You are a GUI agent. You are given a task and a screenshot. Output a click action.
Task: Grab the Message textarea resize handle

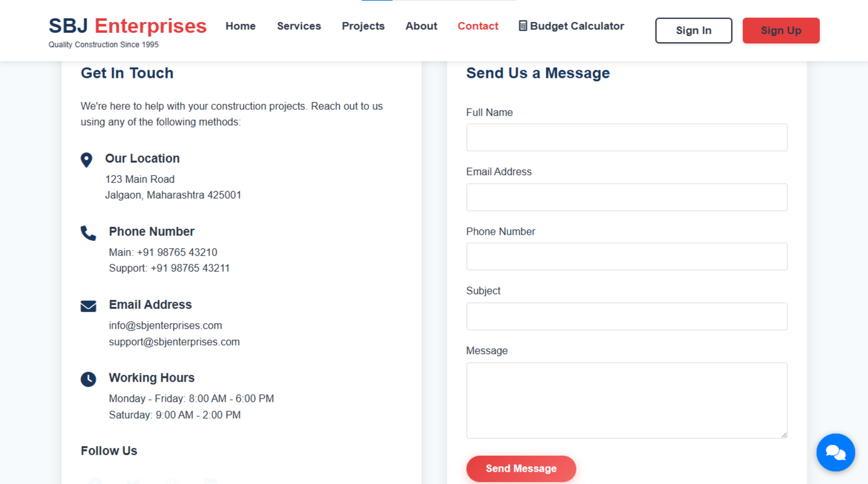(x=784, y=435)
